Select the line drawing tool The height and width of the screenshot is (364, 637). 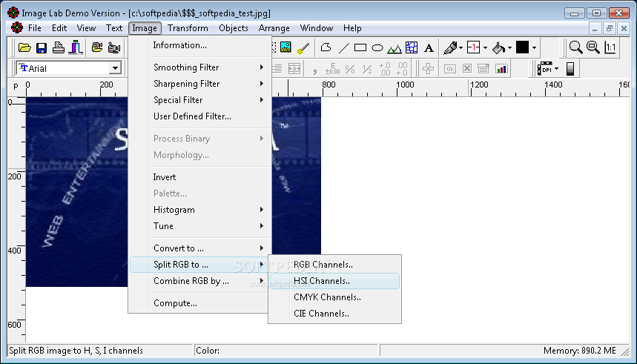tap(343, 48)
